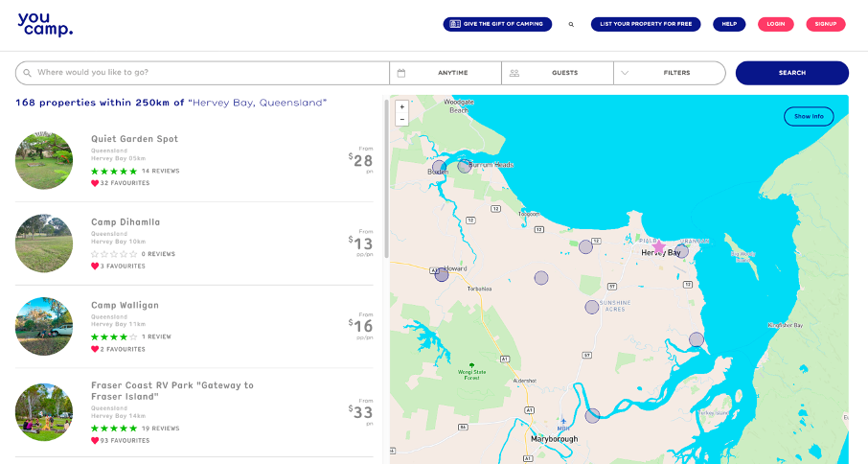Click the guests people icon
Screen dimensions: 868x464
coord(514,73)
